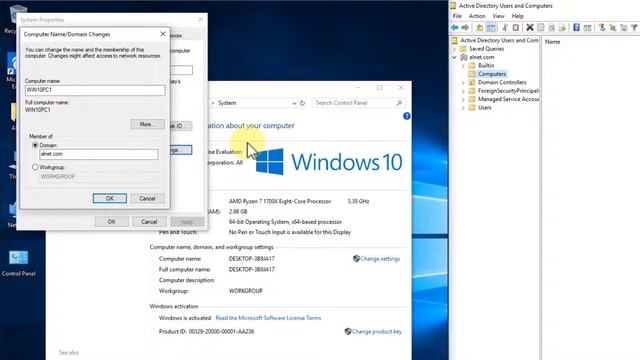Open the Control Panel desktop icon
Image resolution: width=640 pixels, height=360 pixels.
coord(18,263)
